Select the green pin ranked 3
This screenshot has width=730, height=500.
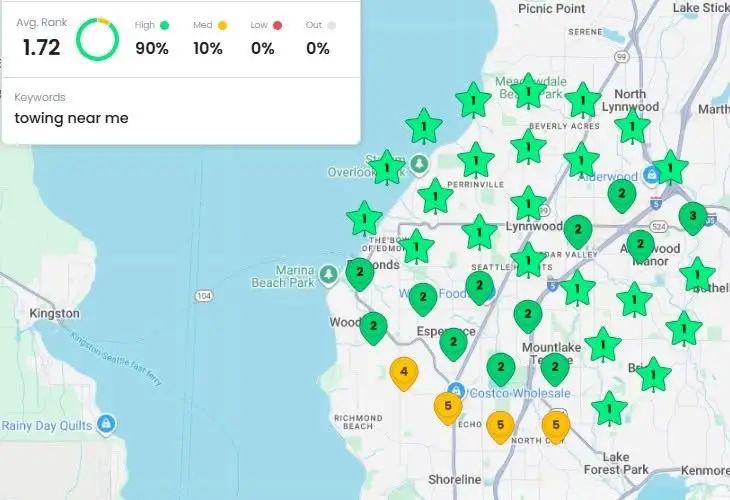693,217
